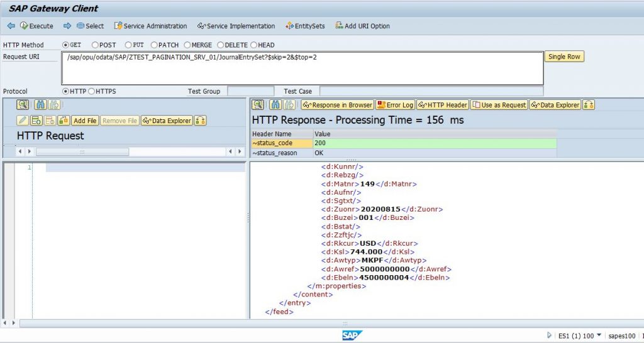644x343 pixels.
Task: Select the MERGE HTTP method
Action: pos(187,45)
